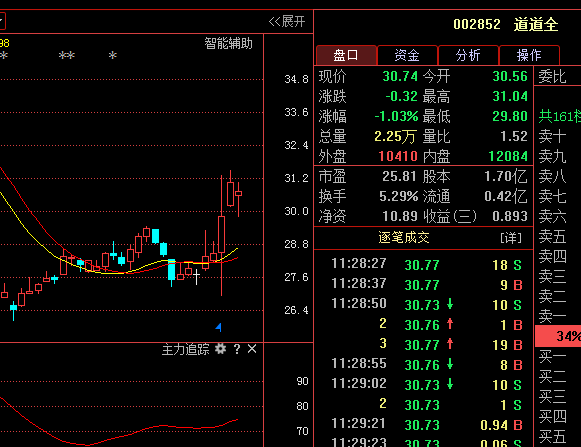
Task: Switch to the 资金 tab
Action: (x=407, y=55)
